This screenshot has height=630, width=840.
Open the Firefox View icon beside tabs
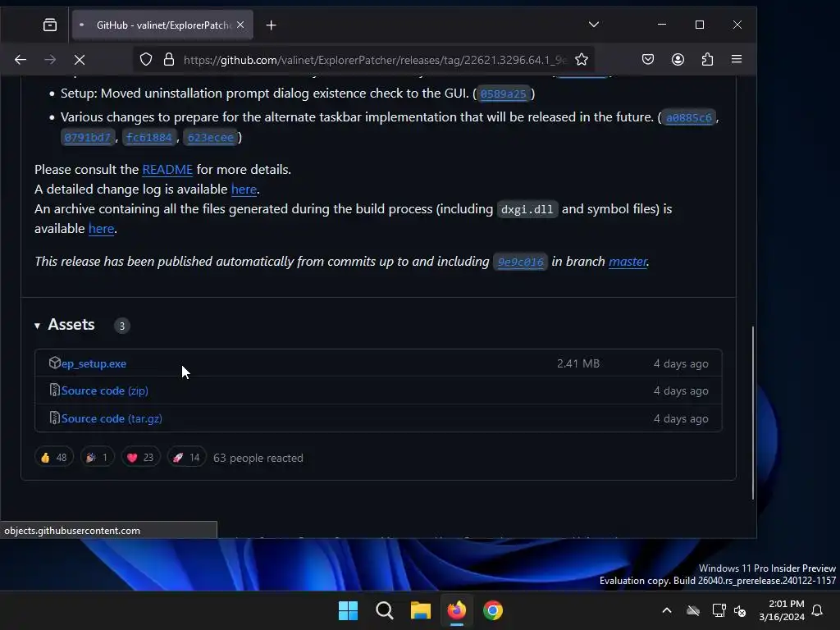tap(50, 25)
